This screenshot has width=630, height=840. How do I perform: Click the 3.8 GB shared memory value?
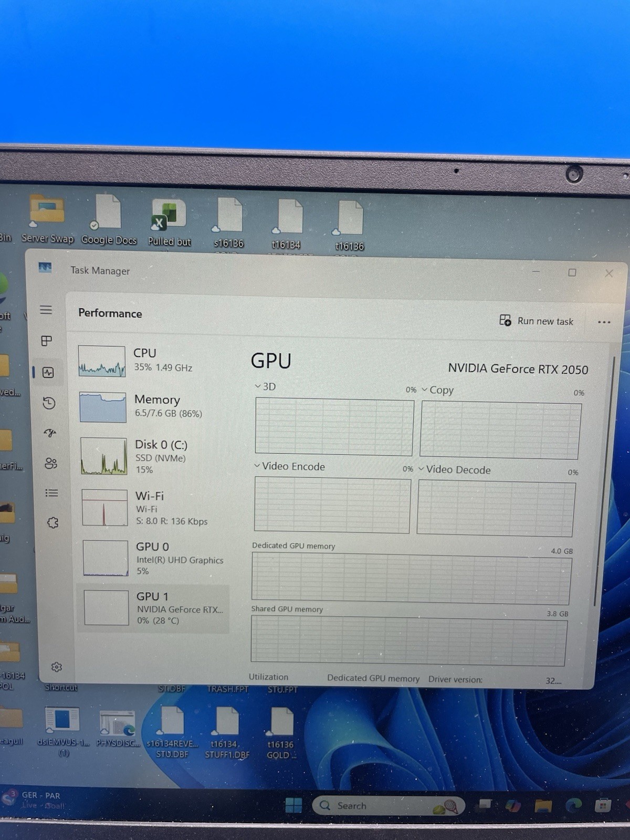pyautogui.click(x=558, y=613)
